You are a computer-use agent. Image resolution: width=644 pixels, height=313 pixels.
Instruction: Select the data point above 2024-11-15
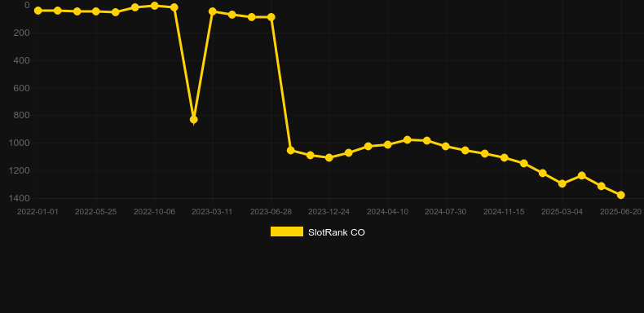(x=505, y=158)
